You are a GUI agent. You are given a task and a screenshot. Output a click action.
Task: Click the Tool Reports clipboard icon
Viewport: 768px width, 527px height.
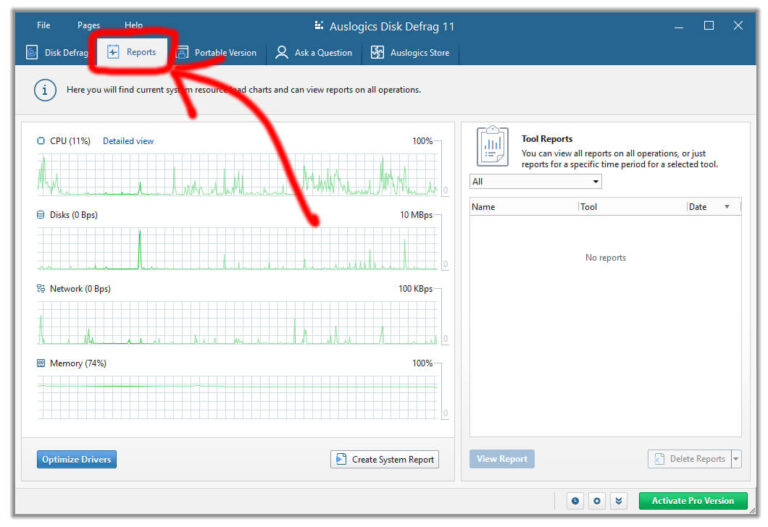[492, 146]
